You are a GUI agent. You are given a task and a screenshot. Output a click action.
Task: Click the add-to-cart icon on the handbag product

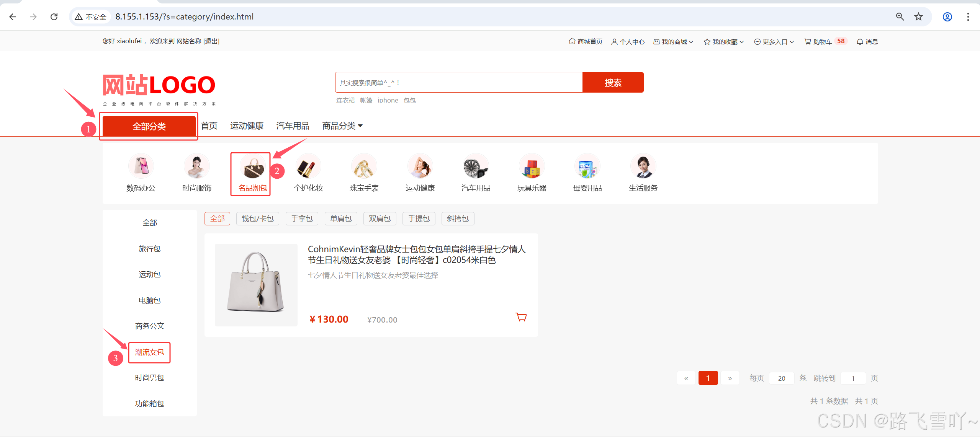tap(521, 317)
